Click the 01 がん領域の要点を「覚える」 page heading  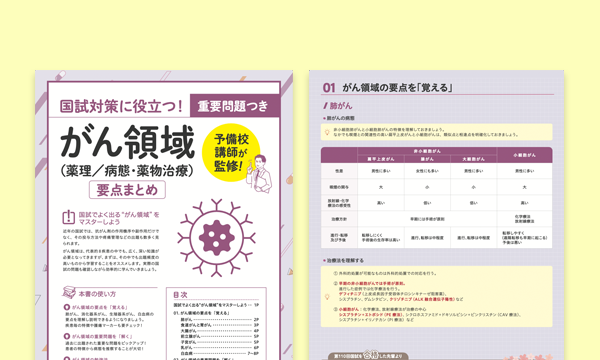coord(387,88)
